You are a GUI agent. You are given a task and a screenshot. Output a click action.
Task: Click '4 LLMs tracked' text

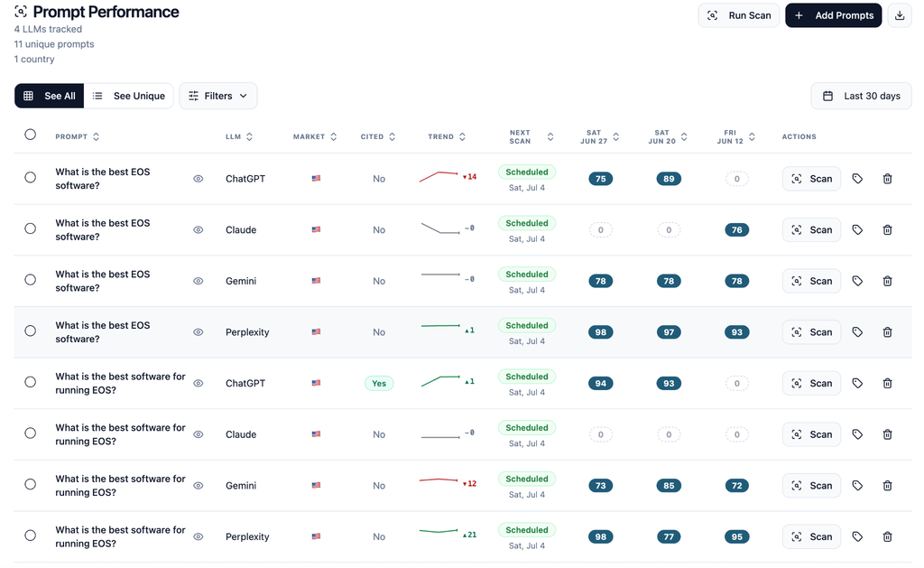tap(48, 29)
